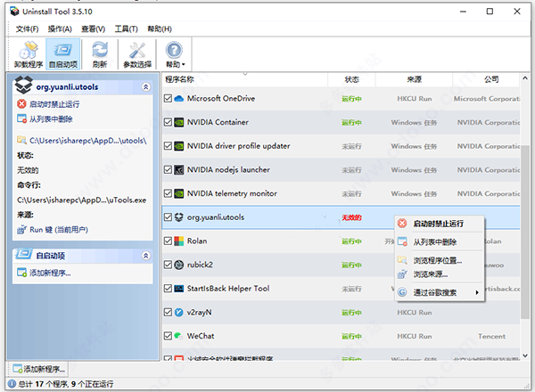This screenshot has width=535, height=392.
Task: Click the 无效的 status of org.yuanli.utools
Action: 351,217
